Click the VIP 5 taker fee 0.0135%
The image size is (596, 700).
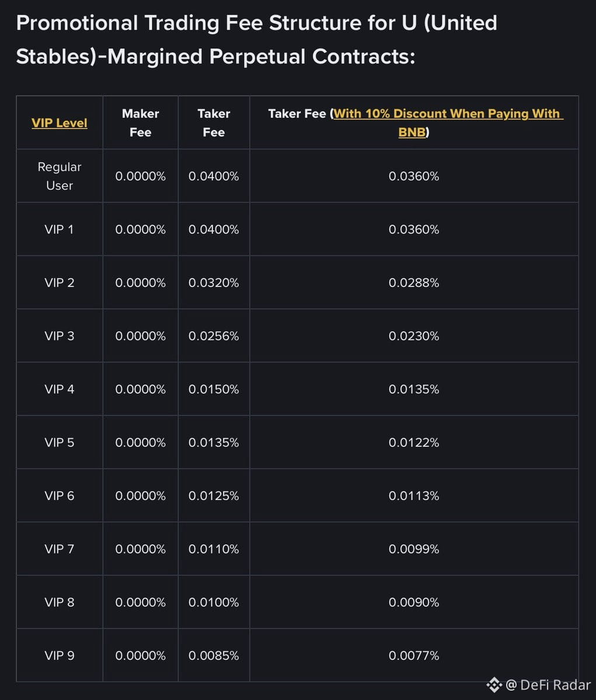(x=214, y=443)
